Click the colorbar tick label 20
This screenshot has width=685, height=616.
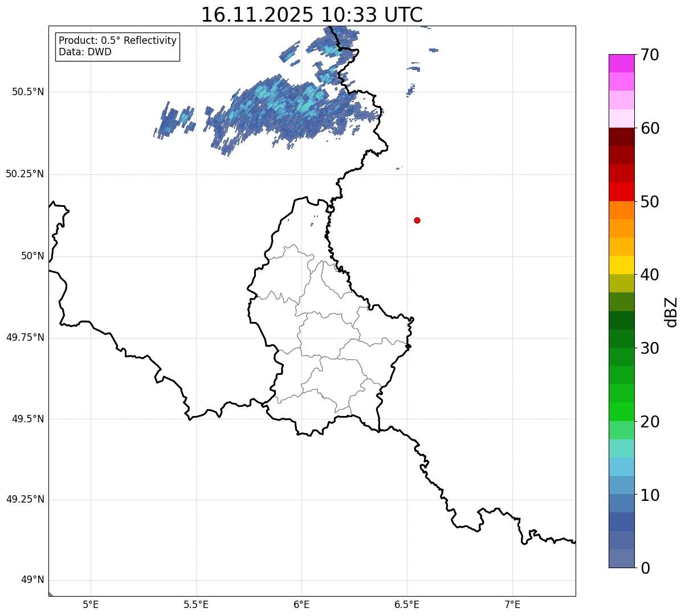click(x=650, y=422)
